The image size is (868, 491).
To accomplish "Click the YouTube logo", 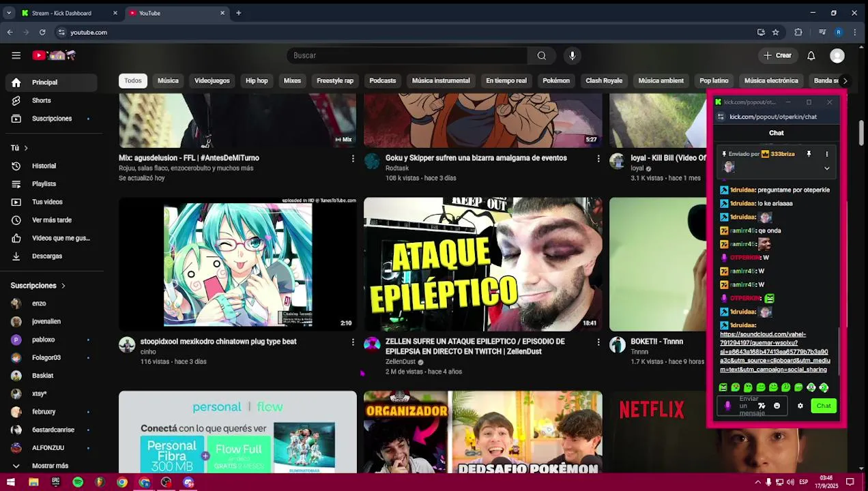I will click(x=54, y=55).
